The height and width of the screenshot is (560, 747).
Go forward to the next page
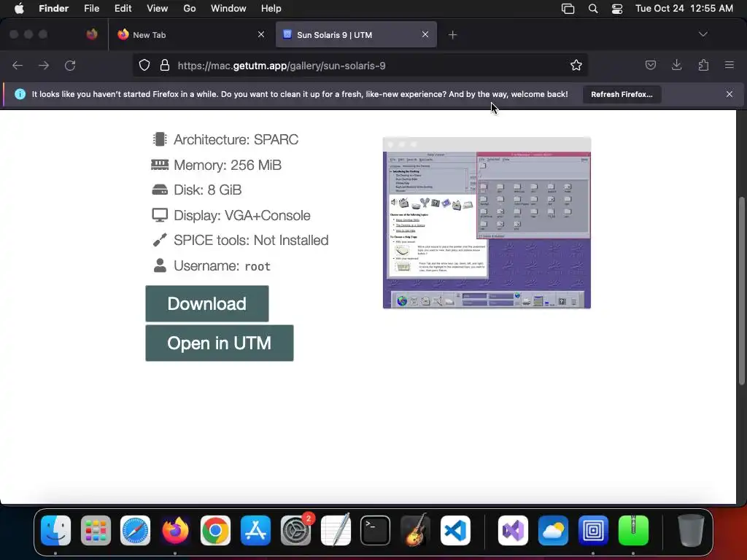(44, 65)
